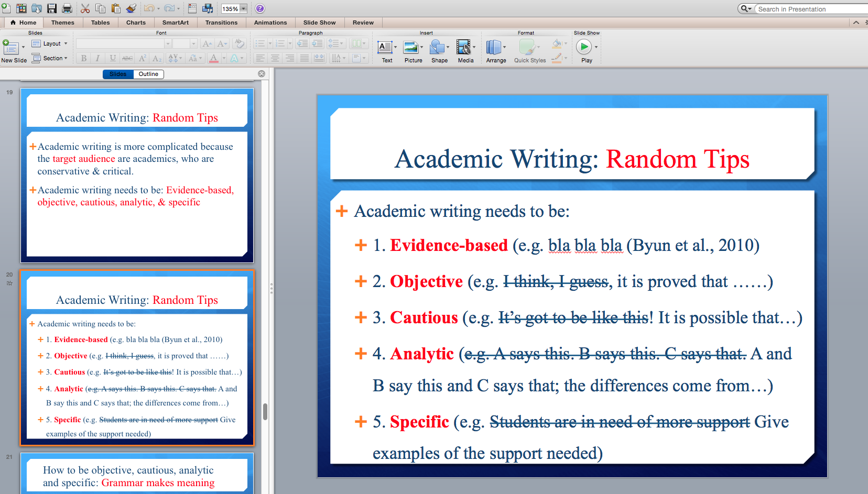Insert a Text box
The height and width of the screenshot is (494, 868).
(385, 47)
